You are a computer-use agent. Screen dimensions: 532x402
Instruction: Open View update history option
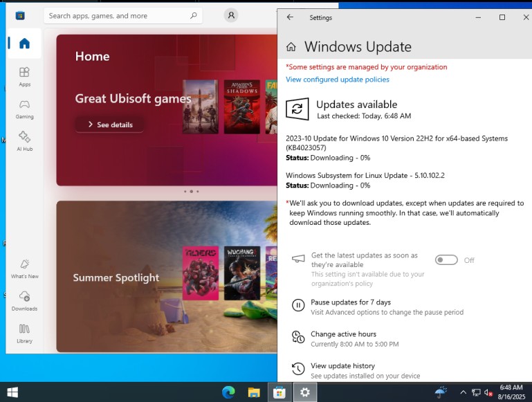point(342,366)
